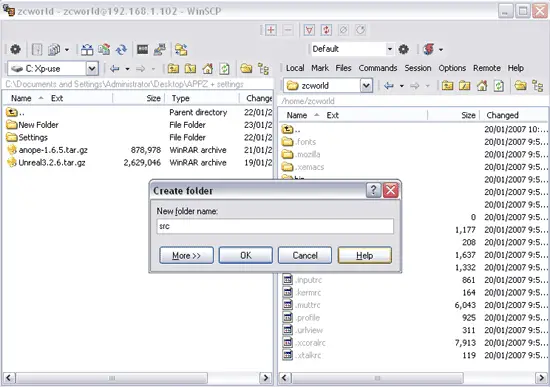Click the Select files plus icon

tap(270, 30)
